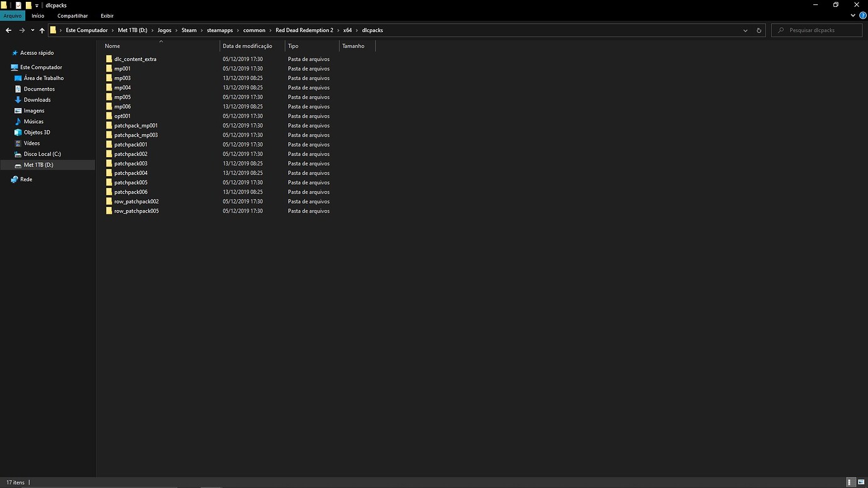Jump to Red Dead Redemption 2 in breadcrumb

(x=304, y=30)
